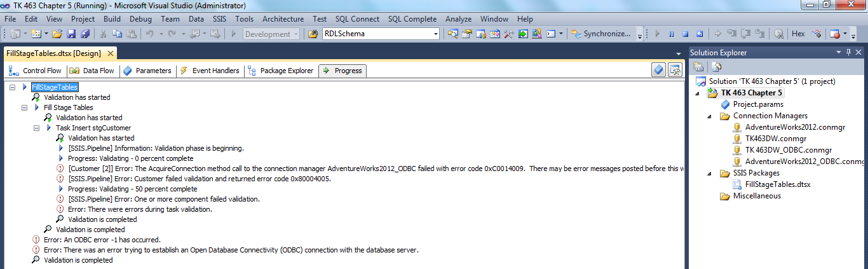
Task: Click the Step Out icon
Action: click(760, 34)
